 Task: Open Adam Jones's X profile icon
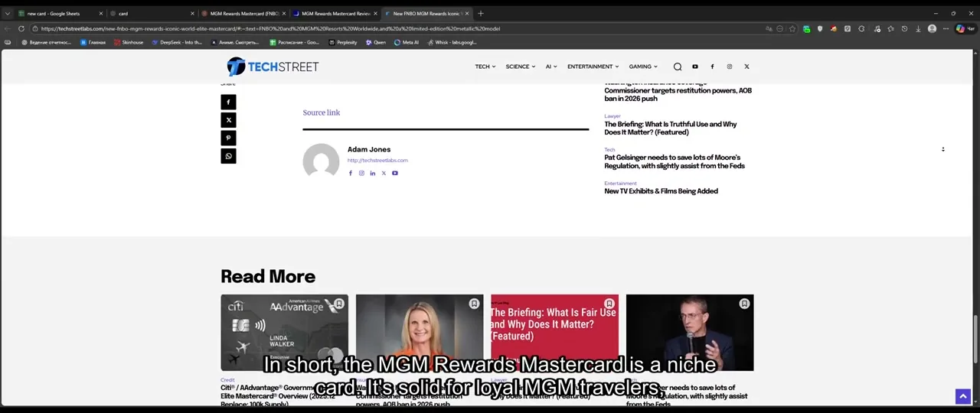pyautogui.click(x=384, y=173)
